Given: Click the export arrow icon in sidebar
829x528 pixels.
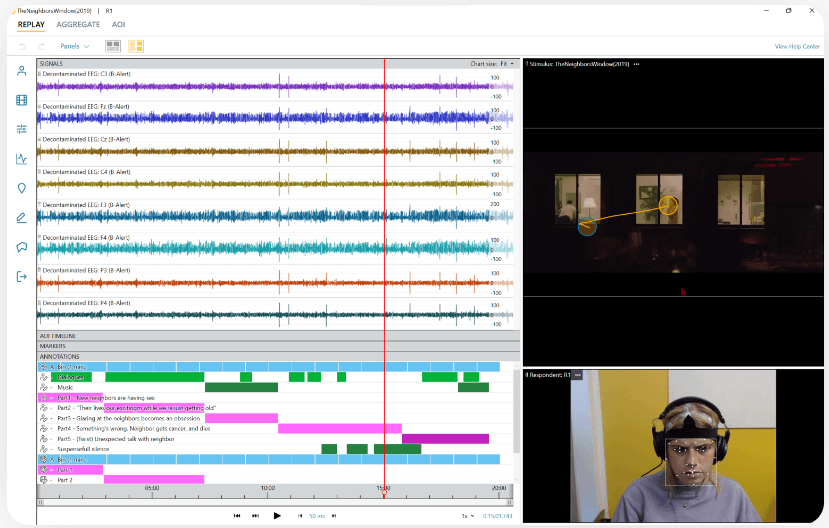Looking at the screenshot, I should pyautogui.click(x=22, y=276).
